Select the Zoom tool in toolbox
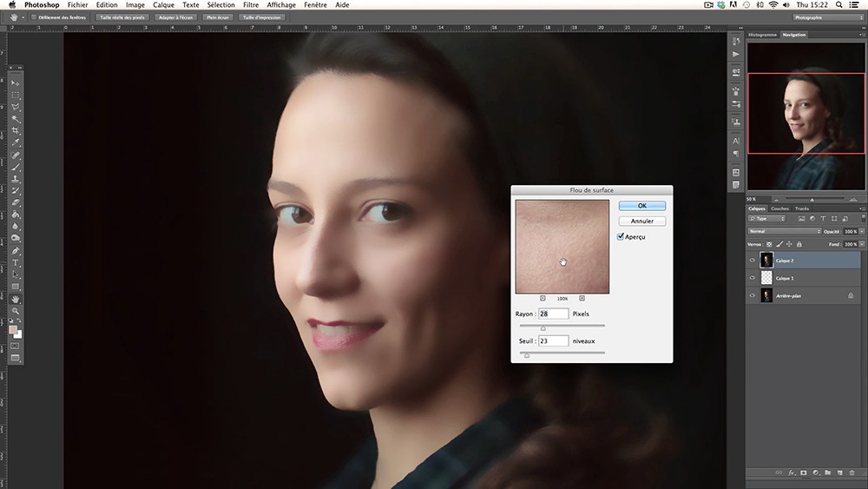The width and height of the screenshot is (868, 489). pyautogui.click(x=16, y=311)
